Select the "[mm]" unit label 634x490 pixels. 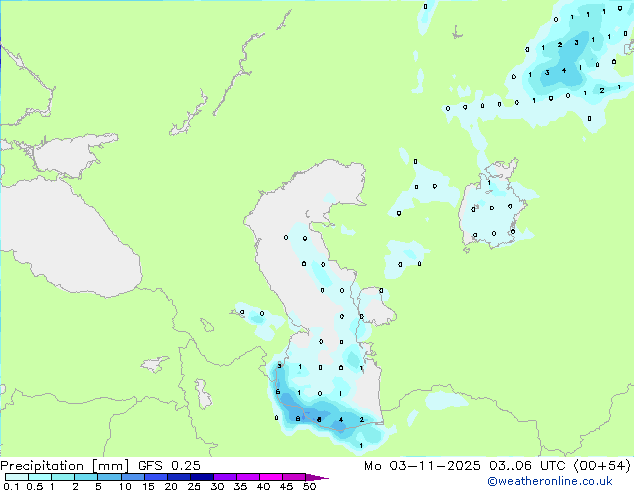tap(110, 466)
